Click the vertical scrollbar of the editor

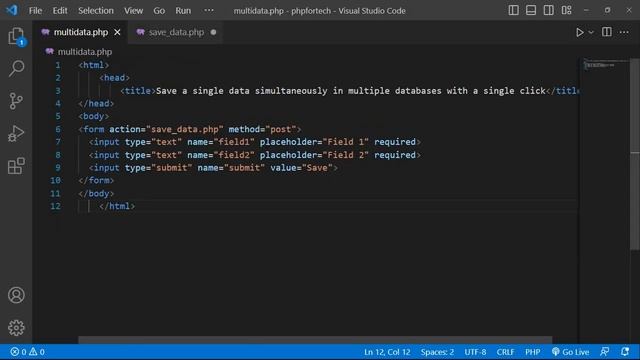pos(635,155)
